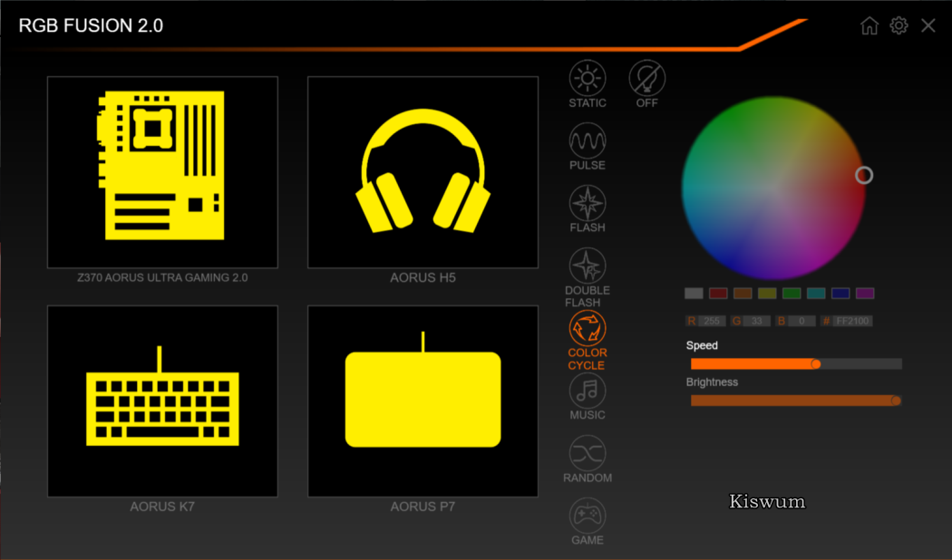
Task: Click the "AORUS K7" label
Action: click(162, 507)
